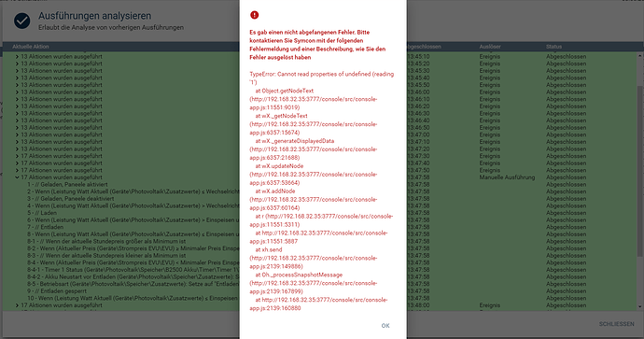Select step '2 - Wenn (Leistung Watt Aktuell' row

[133, 191]
